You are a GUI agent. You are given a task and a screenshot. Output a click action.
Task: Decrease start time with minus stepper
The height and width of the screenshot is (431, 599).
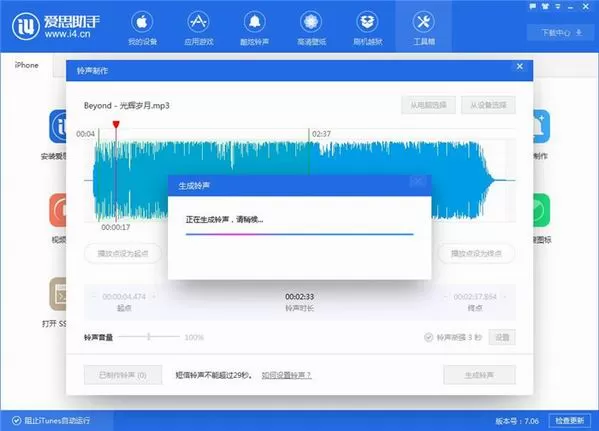click(x=94, y=297)
